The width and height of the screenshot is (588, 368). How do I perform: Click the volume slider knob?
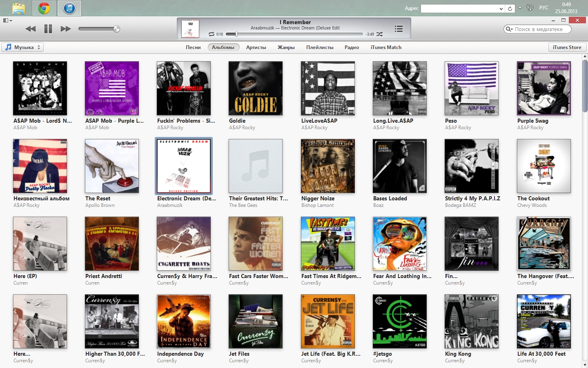tap(116, 29)
